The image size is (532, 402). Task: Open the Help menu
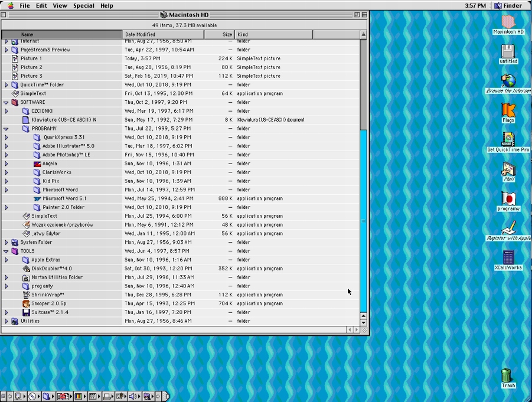coord(106,5)
